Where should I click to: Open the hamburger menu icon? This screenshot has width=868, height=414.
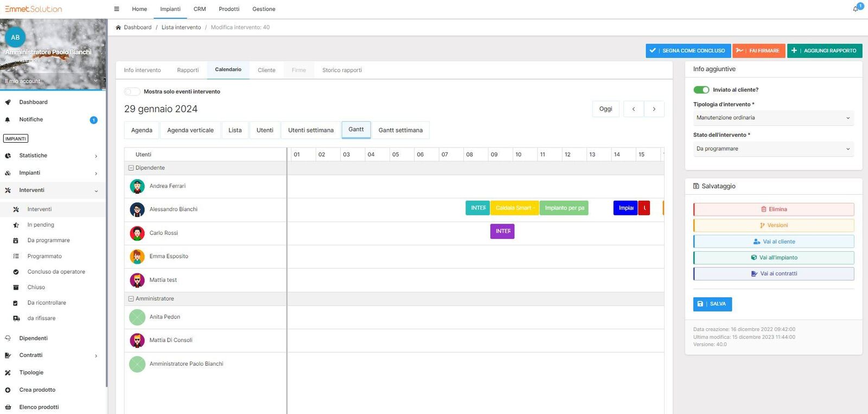pos(117,9)
